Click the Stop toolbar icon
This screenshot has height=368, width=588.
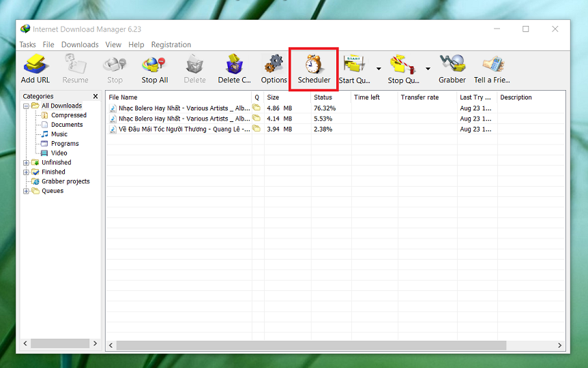[115, 65]
